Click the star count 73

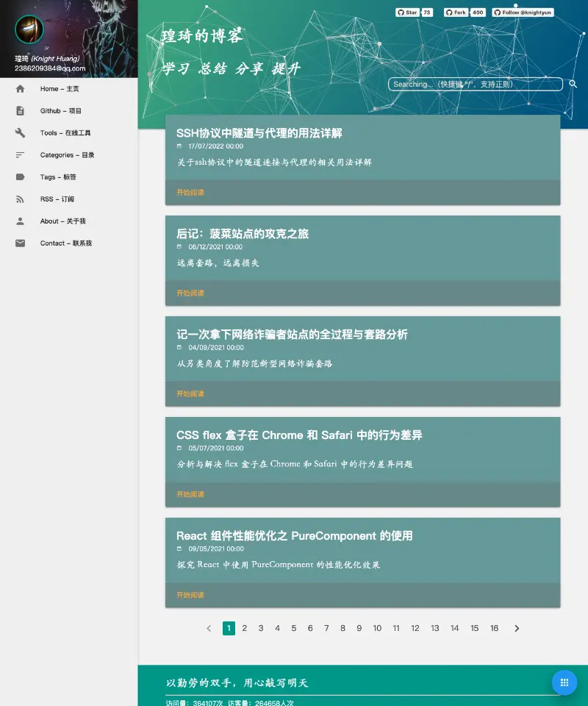(427, 13)
